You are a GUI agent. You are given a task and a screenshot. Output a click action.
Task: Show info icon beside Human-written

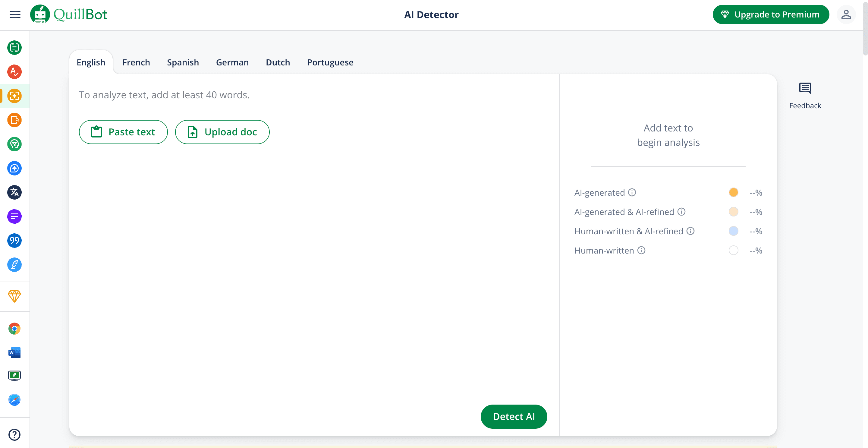641,250
